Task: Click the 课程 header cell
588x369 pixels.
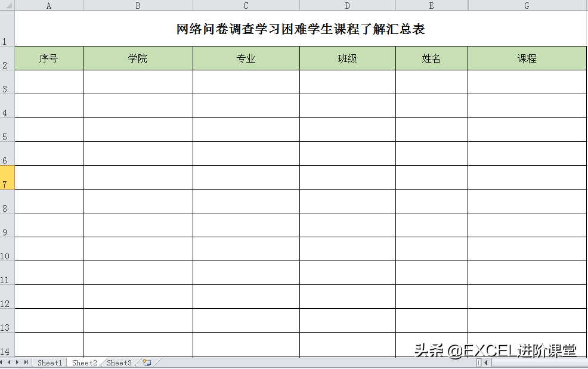Action: [x=527, y=58]
